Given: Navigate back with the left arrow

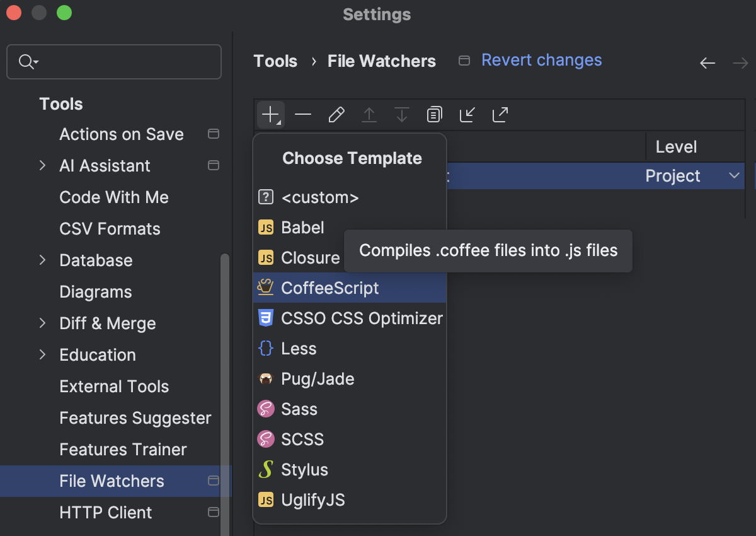Looking at the screenshot, I should [x=707, y=62].
